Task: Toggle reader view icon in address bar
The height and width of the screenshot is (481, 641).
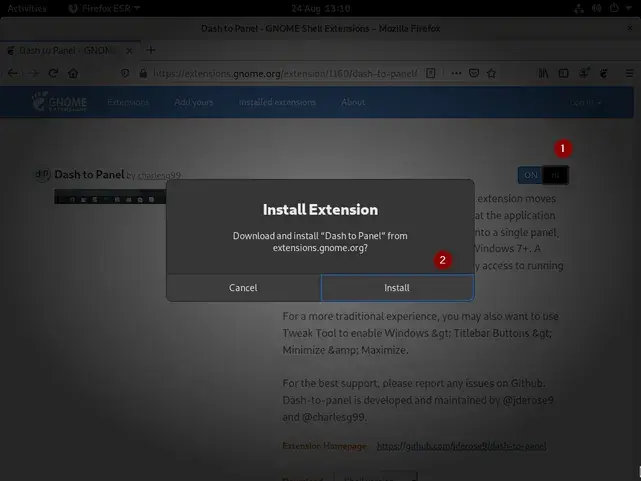Action: pos(430,73)
